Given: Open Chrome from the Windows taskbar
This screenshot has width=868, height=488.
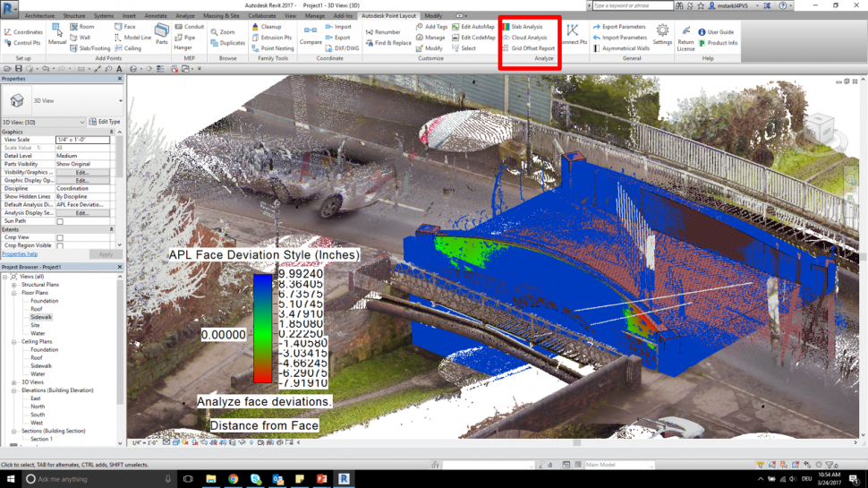Looking at the screenshot, I should click(233, 478).
